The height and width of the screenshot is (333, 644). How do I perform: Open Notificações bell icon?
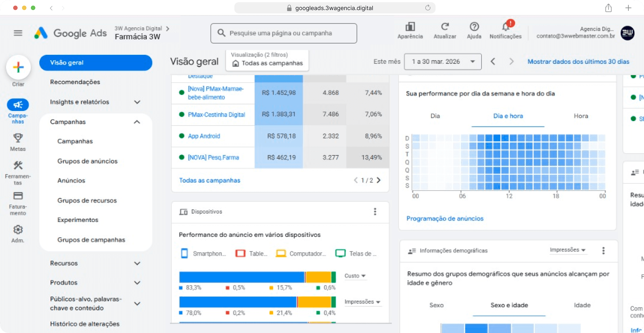(x=506, y=27)
